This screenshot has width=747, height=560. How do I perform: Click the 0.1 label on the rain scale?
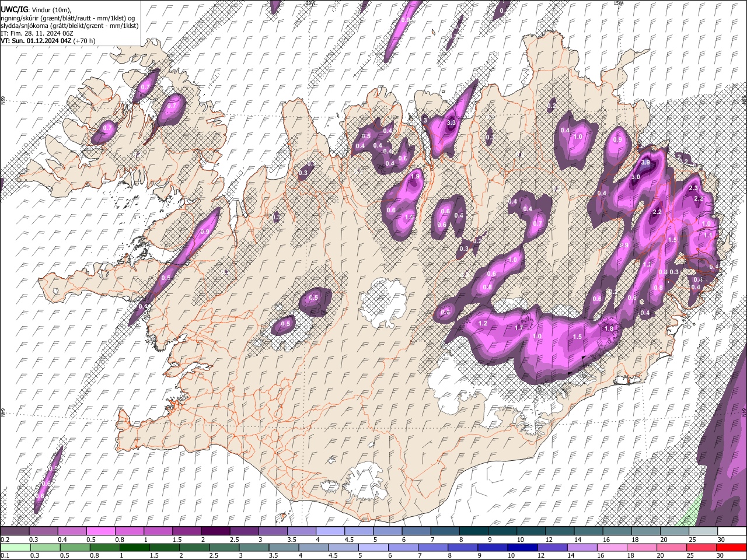click(x=5, y=556)
